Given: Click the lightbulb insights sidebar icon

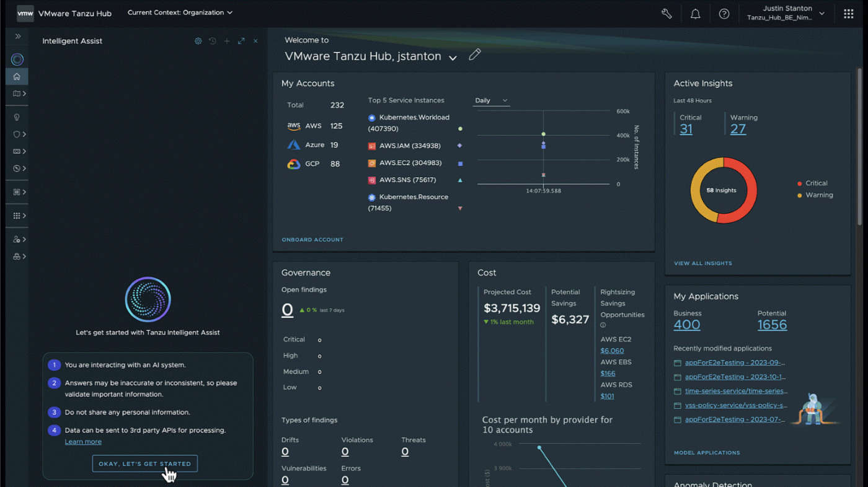Looking at the screenshot, I should click(17, 117).
